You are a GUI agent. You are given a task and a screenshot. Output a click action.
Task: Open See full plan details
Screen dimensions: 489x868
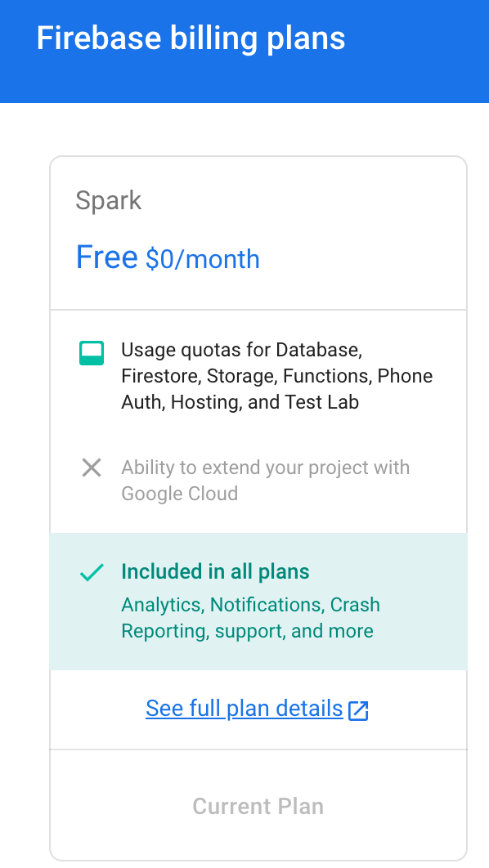point(244,708)
